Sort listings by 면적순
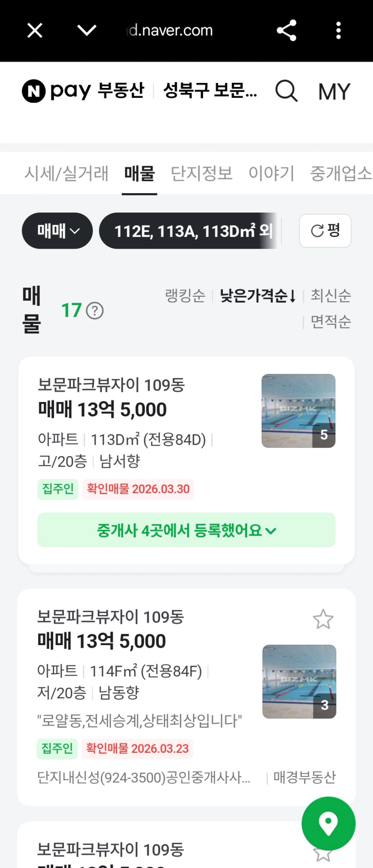This screenshot has width=373, height=868. 331,322
